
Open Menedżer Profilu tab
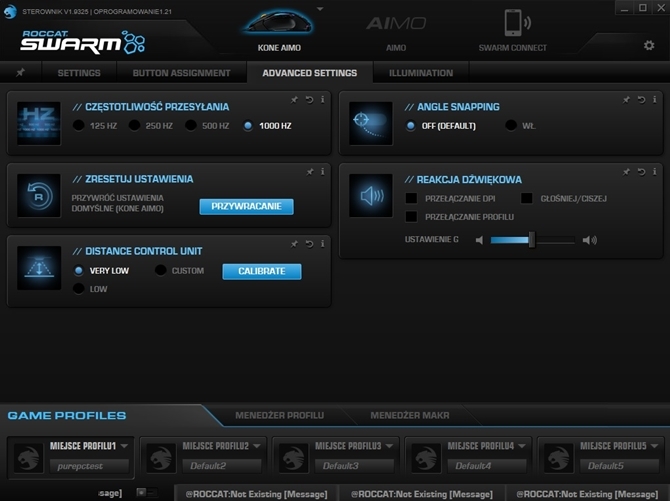click(279, 415)
